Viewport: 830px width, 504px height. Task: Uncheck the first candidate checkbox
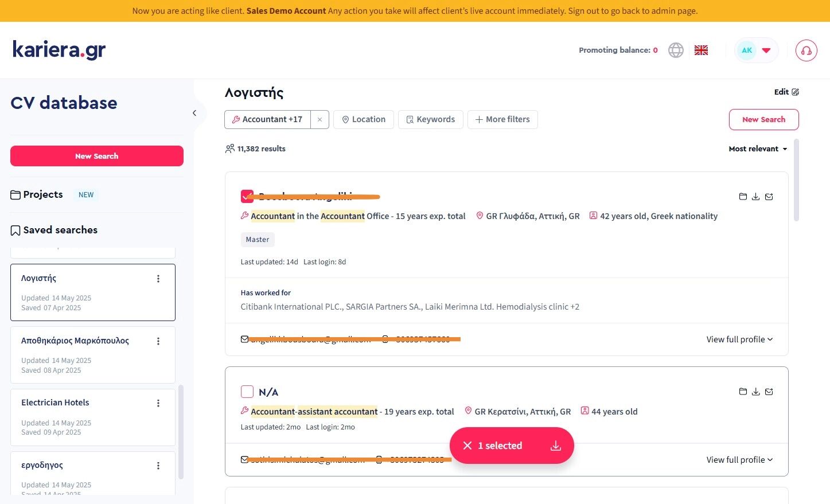247,197
